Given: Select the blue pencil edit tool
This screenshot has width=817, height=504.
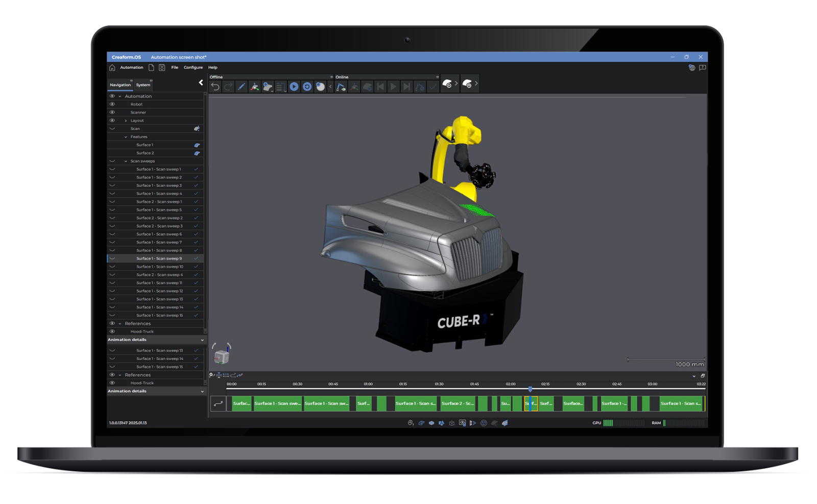Looking at the screenshot, I should pos(241,87).
